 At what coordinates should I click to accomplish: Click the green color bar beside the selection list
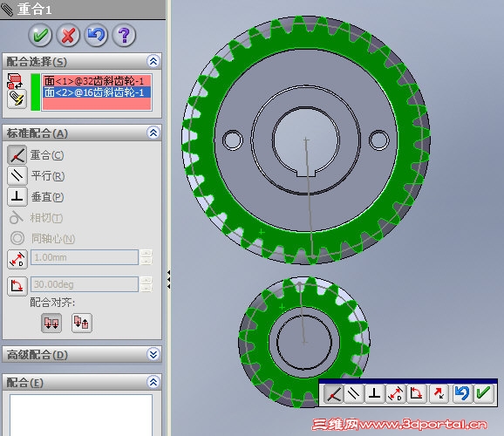36,92
